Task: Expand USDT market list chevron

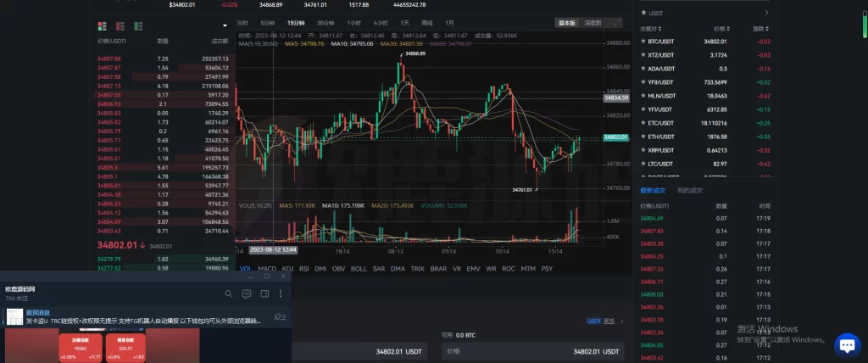Action: point(766,13)
